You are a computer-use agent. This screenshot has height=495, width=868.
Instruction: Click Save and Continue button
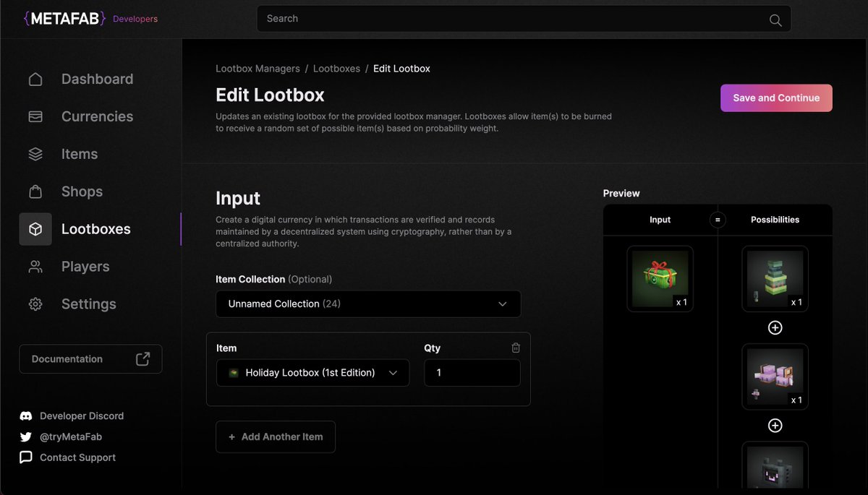(x=776, y=98)
